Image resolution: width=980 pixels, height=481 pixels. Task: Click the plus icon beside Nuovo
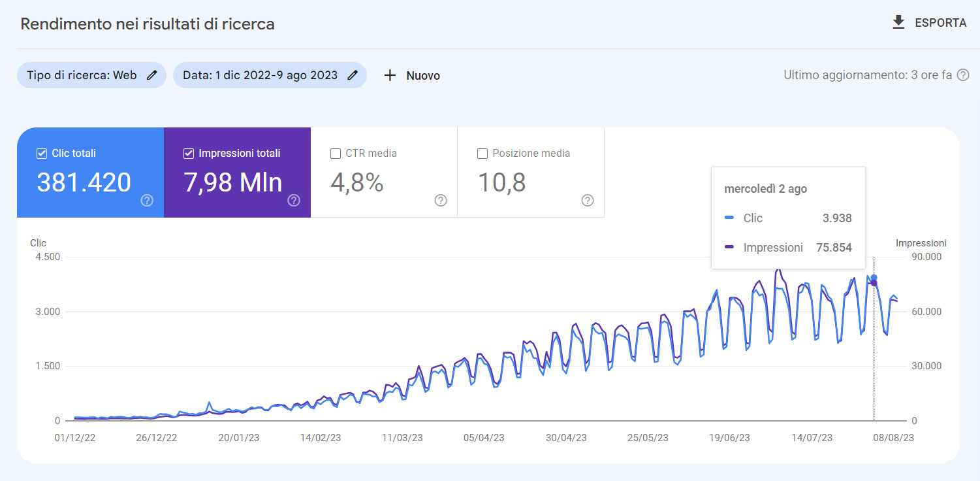point(390,75)
